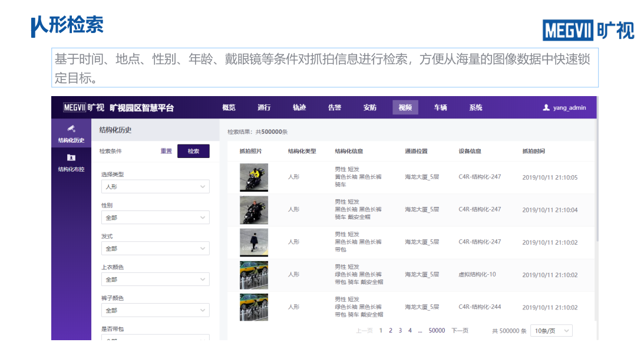Viewport: 644px width, 362px height.
Task: Go to page 2
Action: pos(391,330)
